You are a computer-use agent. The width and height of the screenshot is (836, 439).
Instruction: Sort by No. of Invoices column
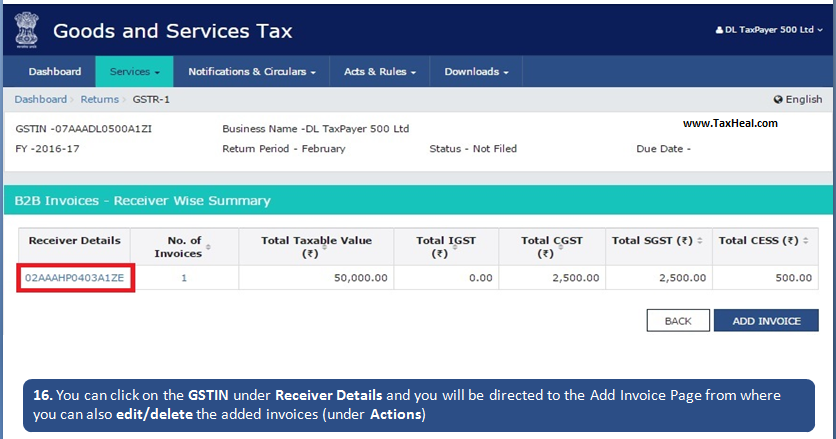[184, 247]
